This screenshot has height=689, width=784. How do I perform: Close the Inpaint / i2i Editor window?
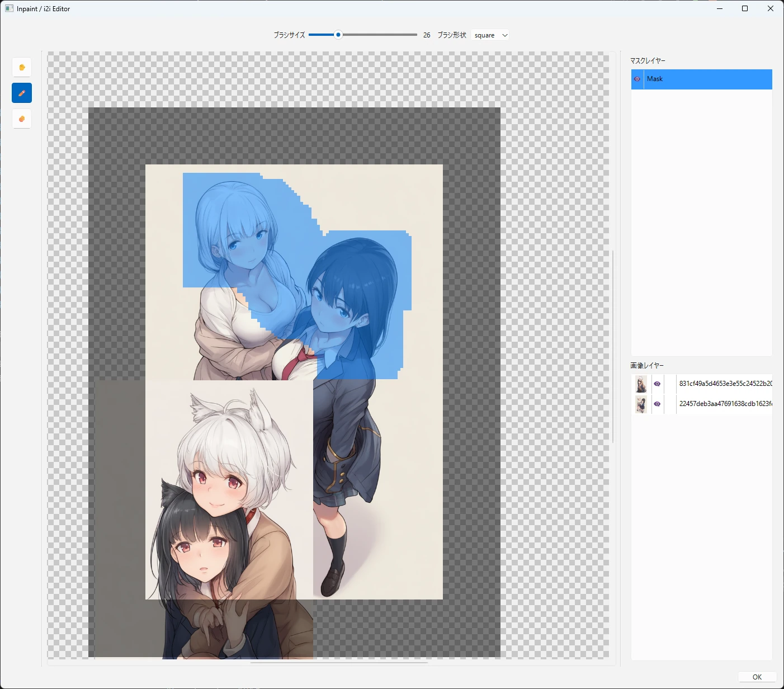[771, 8]
